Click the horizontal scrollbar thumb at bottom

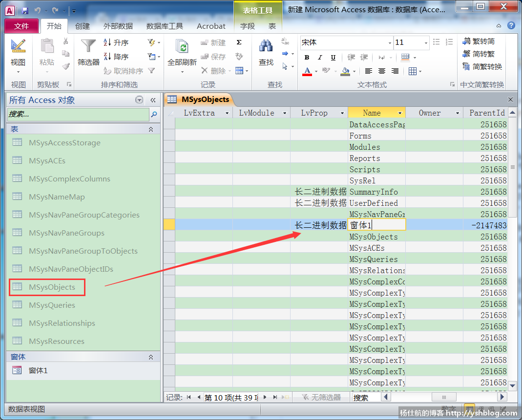(x=444, y=397)
